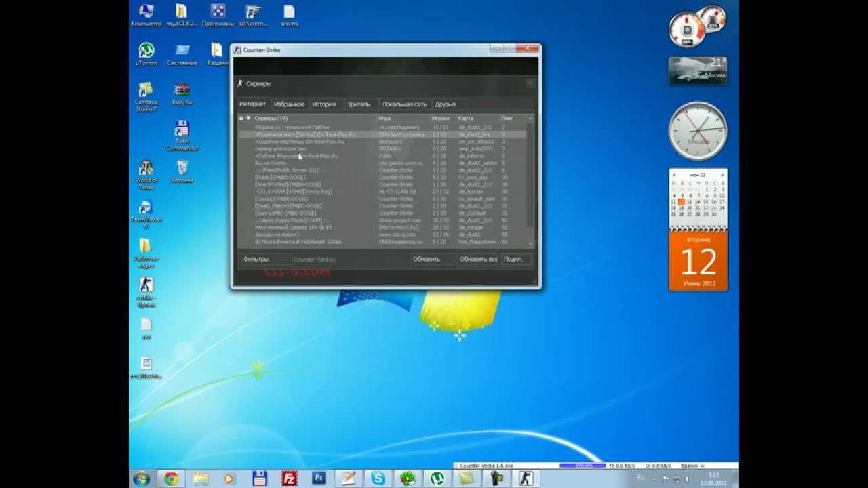
Task: Click the taskbar clock and date
Action: click(715, 479)
